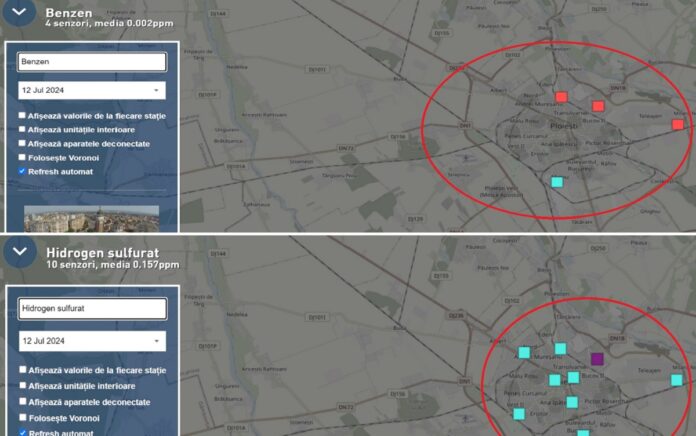Screen dimensions: 696x436
Task: Select red Benzen sensor near Andrei Mureșanu
Action: point(562,97)
